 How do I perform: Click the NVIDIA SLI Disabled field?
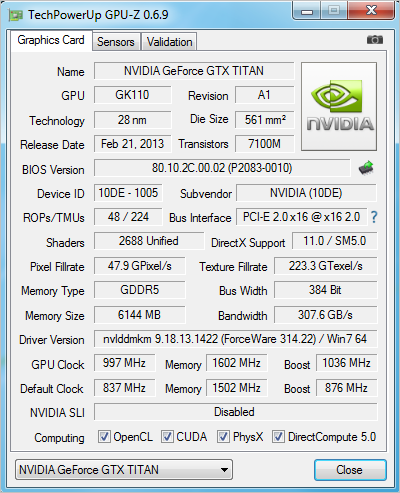point(235,412)
